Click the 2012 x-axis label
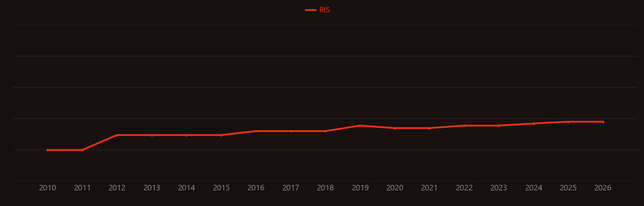The image size is (644, 206). [117, 188]
